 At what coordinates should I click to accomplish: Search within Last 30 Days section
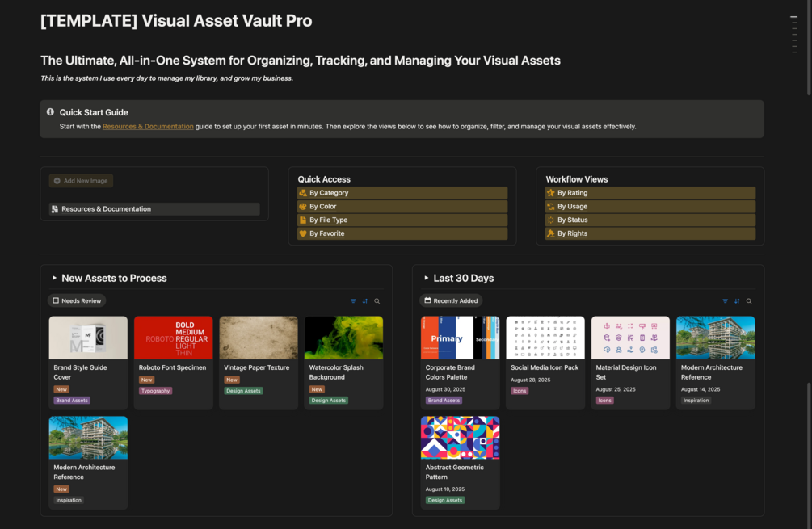749,300
